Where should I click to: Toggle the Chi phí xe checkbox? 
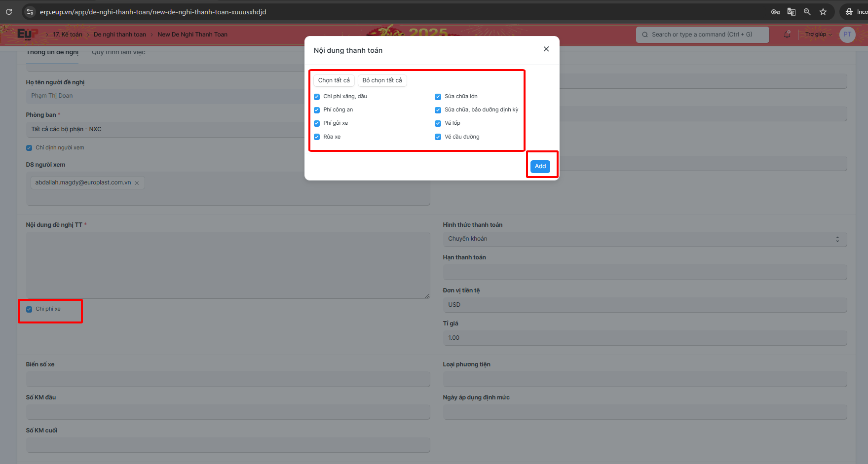29,309
